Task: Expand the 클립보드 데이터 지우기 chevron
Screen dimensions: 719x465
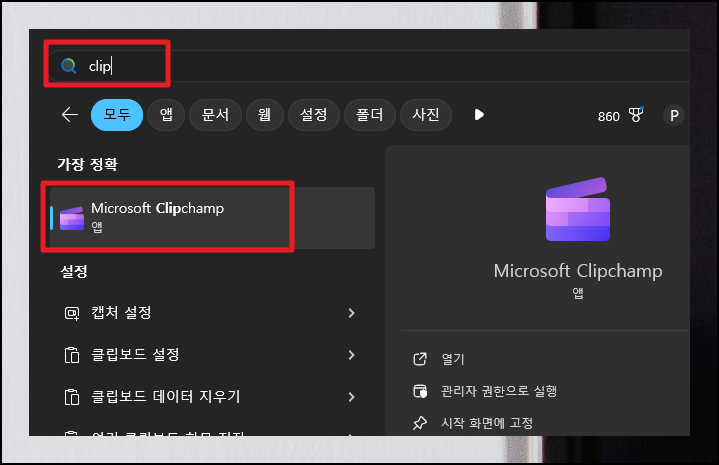Action: [351, 397]
